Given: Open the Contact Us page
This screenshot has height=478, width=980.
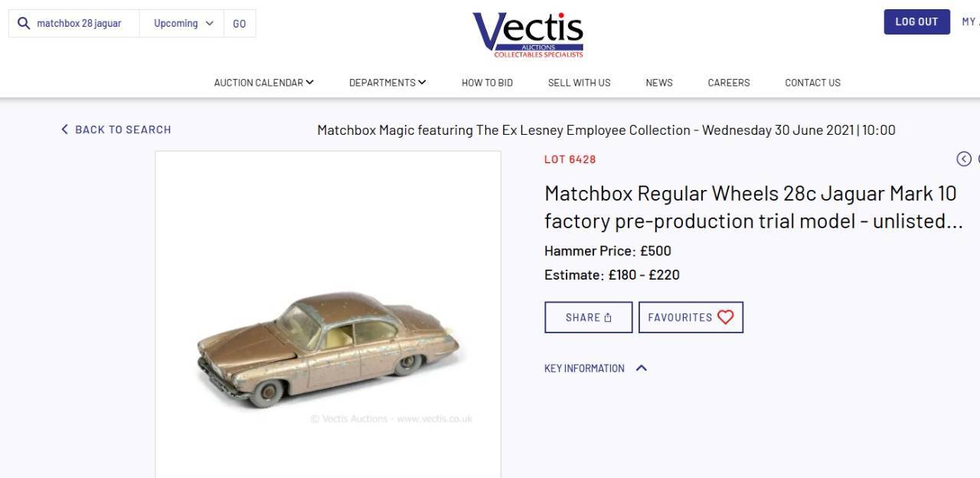Looking at the screenshot, I should pyautogui.click(x=812, y=83).
